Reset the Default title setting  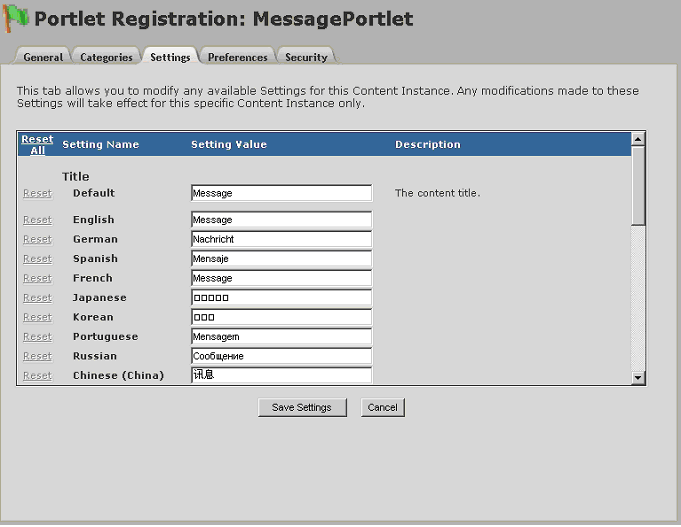tap(37, 193)
